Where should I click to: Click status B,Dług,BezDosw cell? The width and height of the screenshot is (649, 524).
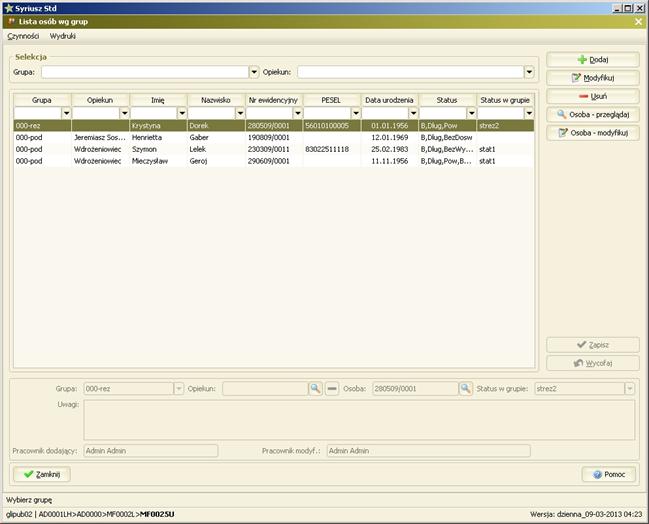447,137
